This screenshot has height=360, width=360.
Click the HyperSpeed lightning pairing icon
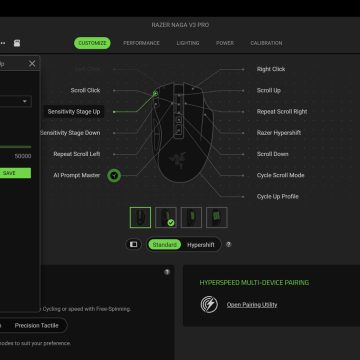(x=209, y=304)
